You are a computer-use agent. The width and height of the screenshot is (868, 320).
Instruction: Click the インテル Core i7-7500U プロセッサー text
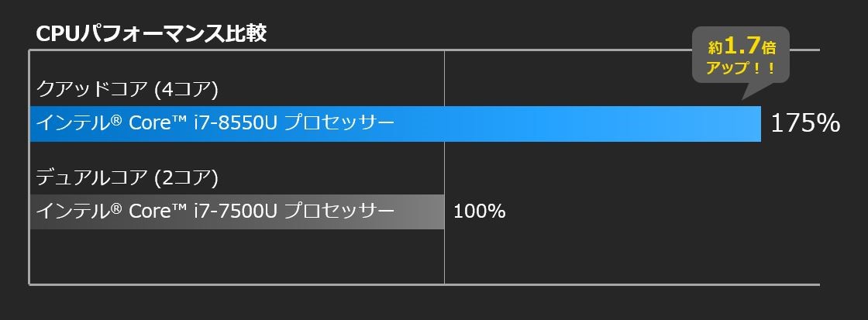click(215, 212)
